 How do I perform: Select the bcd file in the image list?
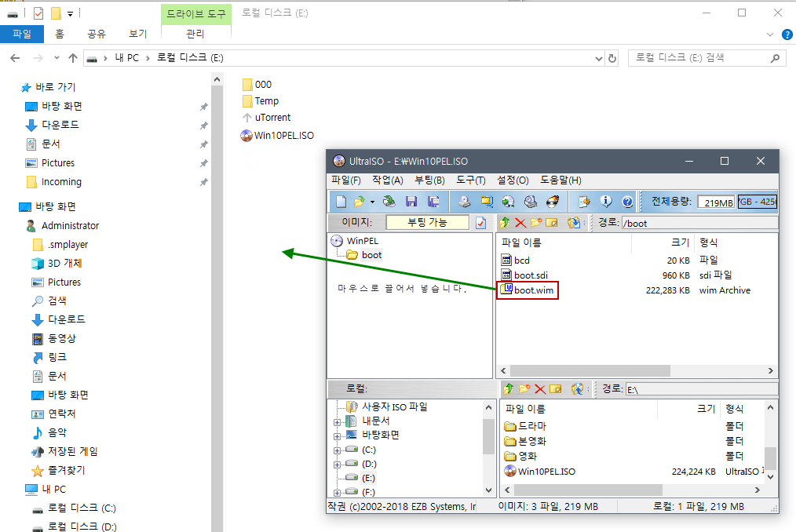click(521, 261)
